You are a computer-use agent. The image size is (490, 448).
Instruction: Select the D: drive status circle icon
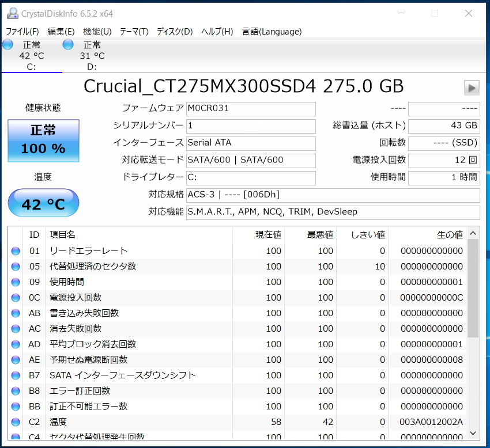tap(68, 45)
